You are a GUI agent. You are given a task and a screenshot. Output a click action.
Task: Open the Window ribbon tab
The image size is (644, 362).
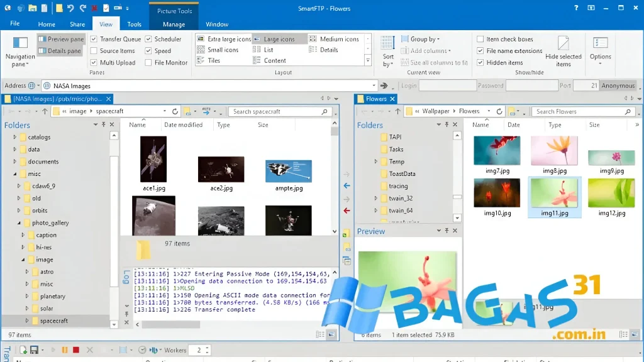click(217, 25)
